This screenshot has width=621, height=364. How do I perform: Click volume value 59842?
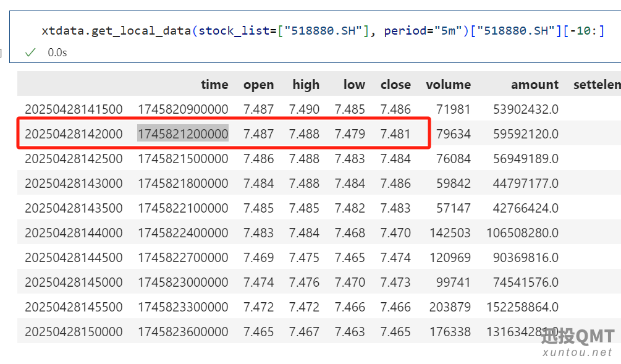pos(454,184)
